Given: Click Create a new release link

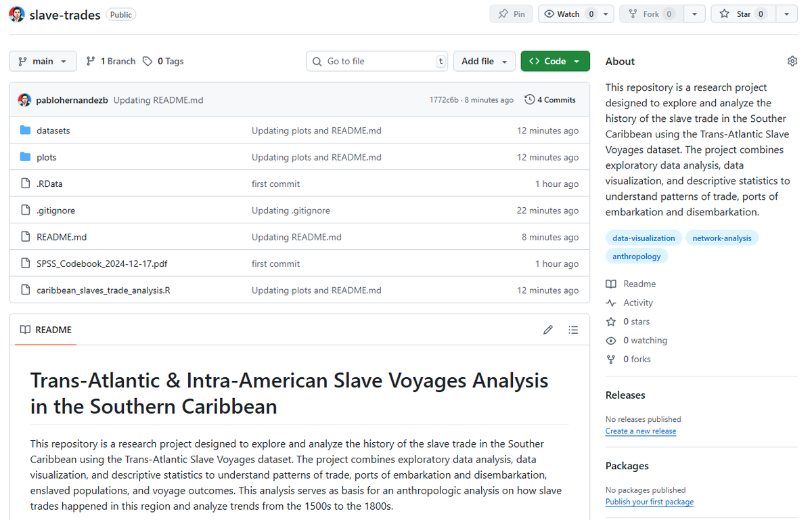Looking at the screenshot, I should (x=641, y=431).
